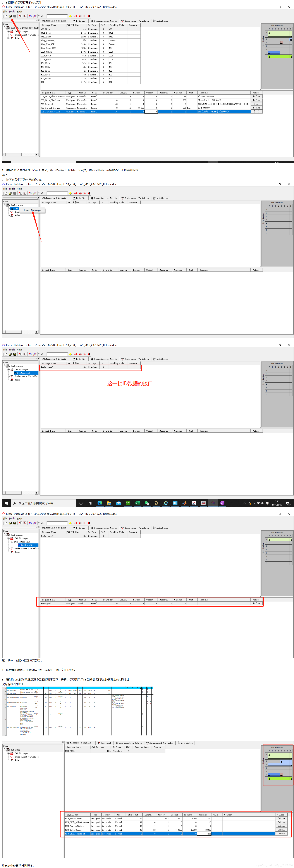This screenshot has height=868, width=294.
Task: Click the taskbar search box
Action: tap(44, 503)
